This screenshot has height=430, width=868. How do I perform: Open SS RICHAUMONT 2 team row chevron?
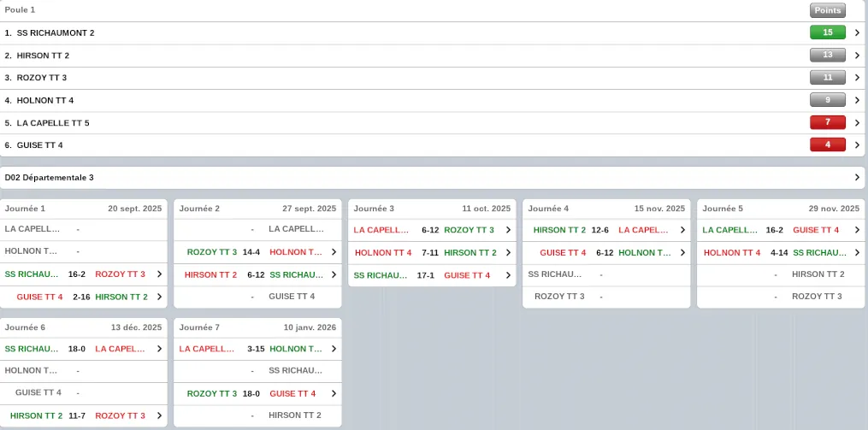click(857, 33)
